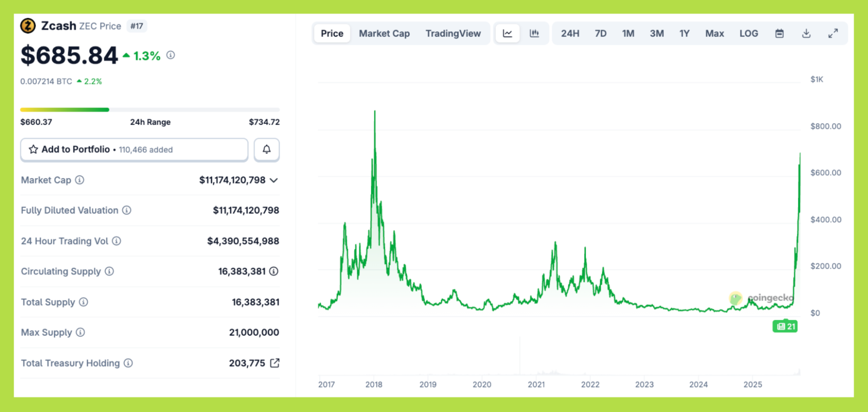Click the Circulating Supply value info icon

point(274,271)
